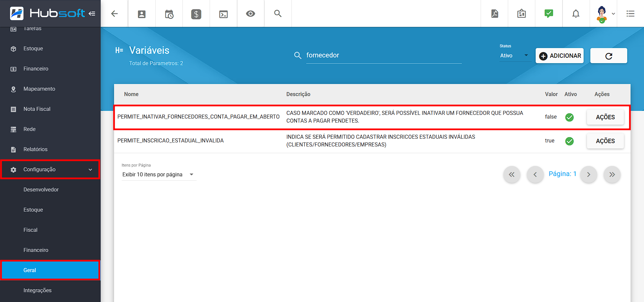Select Geral under Configuração
This screenshot has width=644, height=302.
pyautogui.click(x=50, y=270)
